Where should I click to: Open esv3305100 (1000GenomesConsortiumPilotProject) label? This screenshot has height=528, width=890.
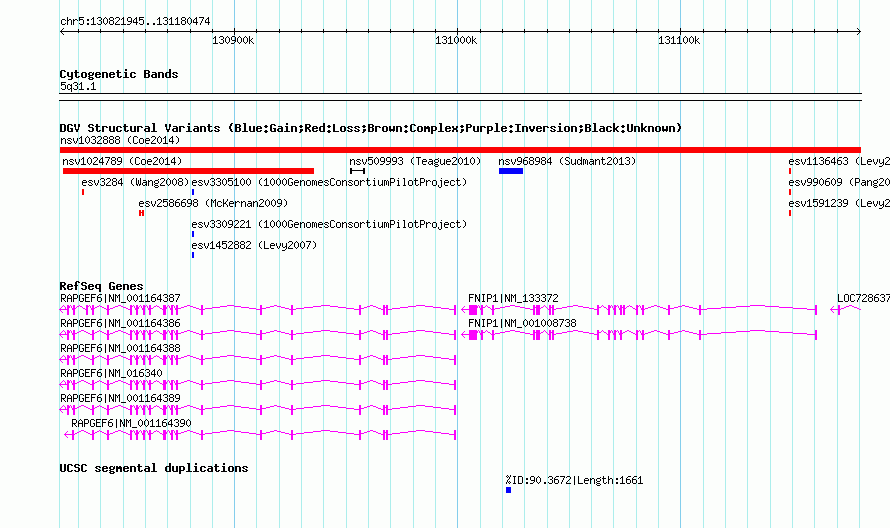pos(329,182)
